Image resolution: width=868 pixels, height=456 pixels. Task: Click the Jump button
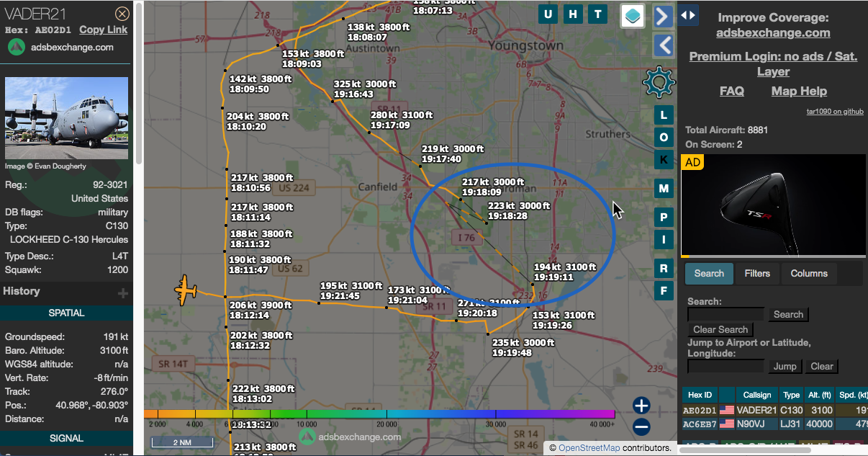point(785,366)
